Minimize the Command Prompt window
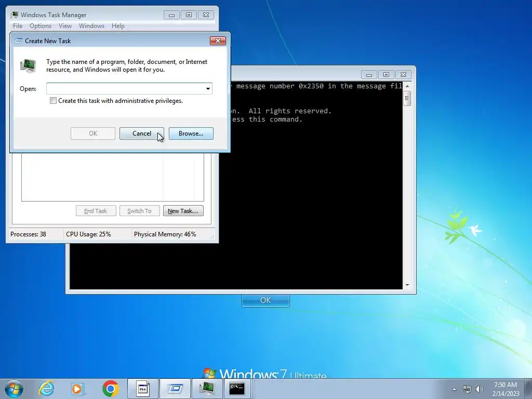The image size is (532, 399). coord(369,75)
